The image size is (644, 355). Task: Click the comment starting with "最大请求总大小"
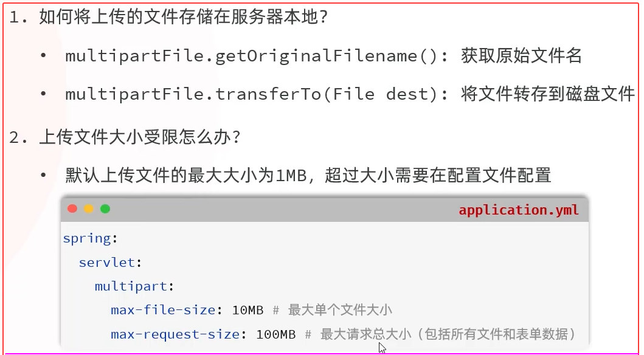point(448,334)
